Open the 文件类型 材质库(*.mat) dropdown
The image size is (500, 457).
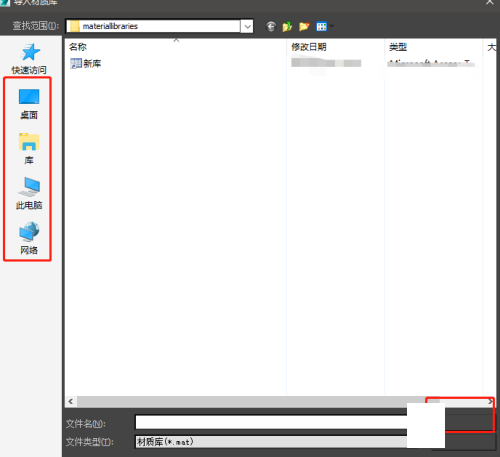click(271, 442)
